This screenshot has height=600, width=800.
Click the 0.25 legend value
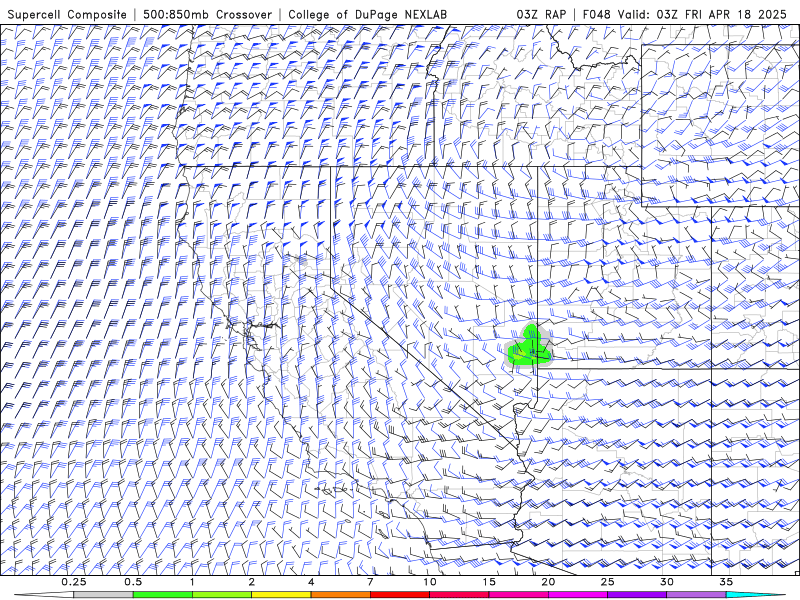tap(74, 582)
